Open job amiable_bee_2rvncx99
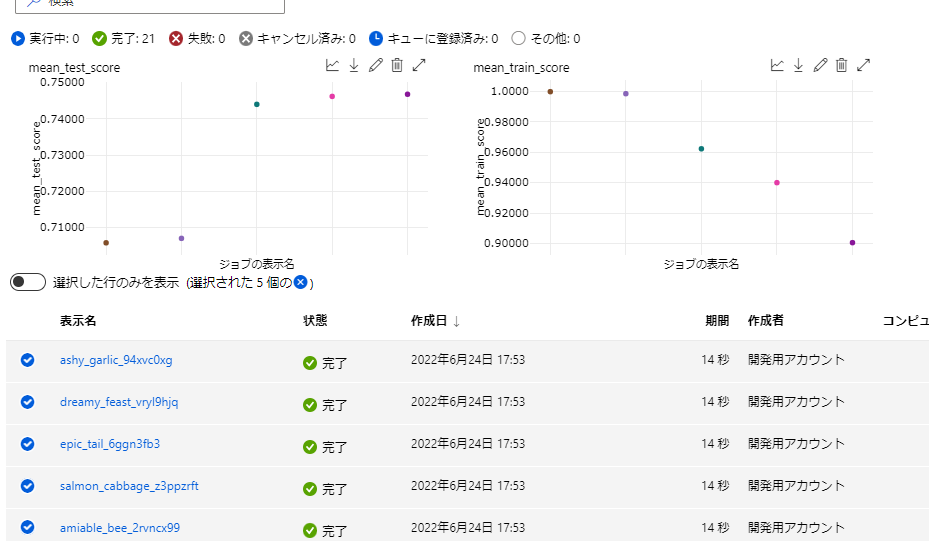 pos(120,528)
